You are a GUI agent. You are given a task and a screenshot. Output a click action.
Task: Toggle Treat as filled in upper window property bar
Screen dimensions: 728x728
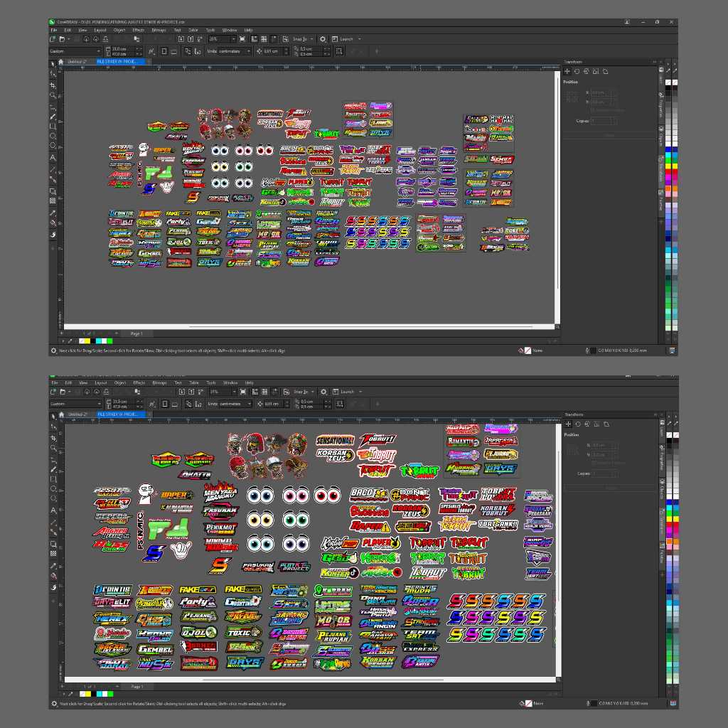(339, 51)
